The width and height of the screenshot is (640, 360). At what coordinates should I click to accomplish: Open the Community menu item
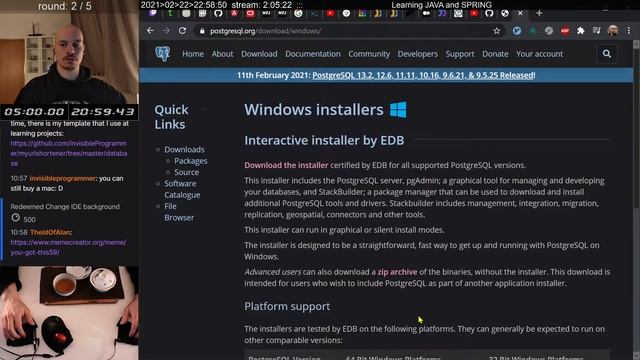point(369,54)
